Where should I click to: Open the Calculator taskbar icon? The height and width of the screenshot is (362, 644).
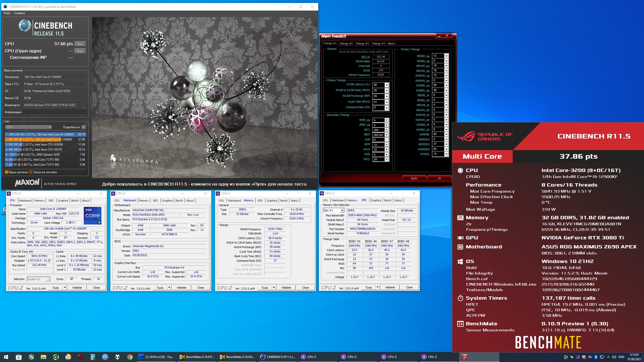pyautogui.click(x=93, y=357)
